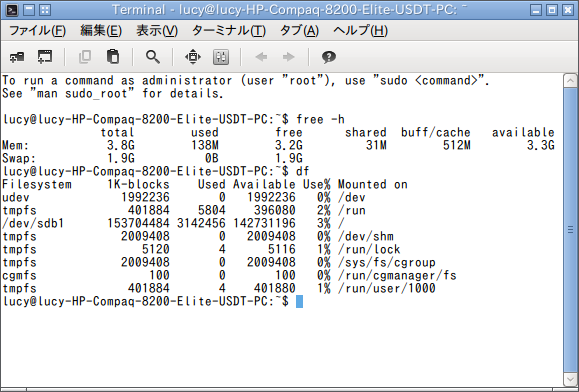Click the 'Swap:' row label
Viewport: 579px width, 392px height.
(x=19, y=158)
